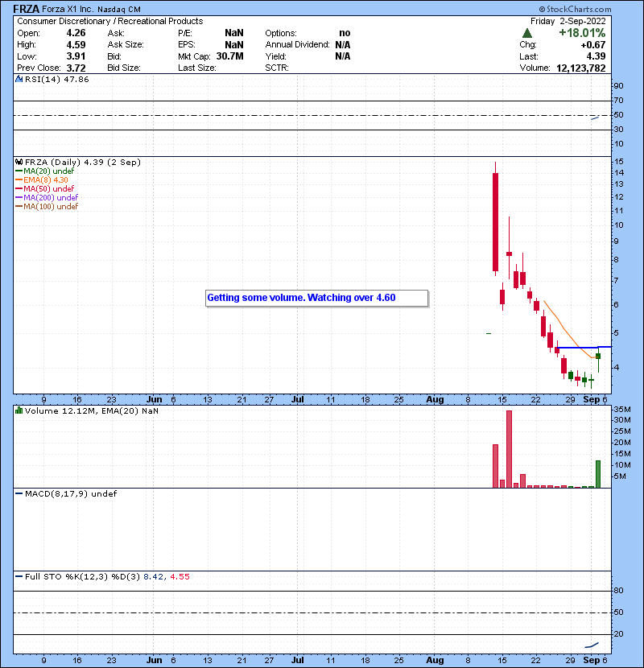
Task: Click the Low value 3.91
Action: 76,56
